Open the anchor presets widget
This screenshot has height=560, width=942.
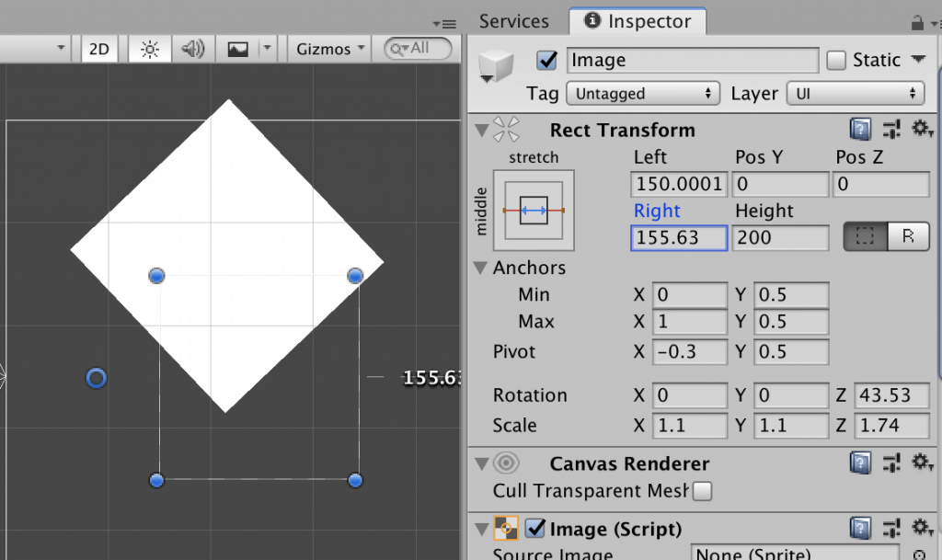click(x=533, y=210)
